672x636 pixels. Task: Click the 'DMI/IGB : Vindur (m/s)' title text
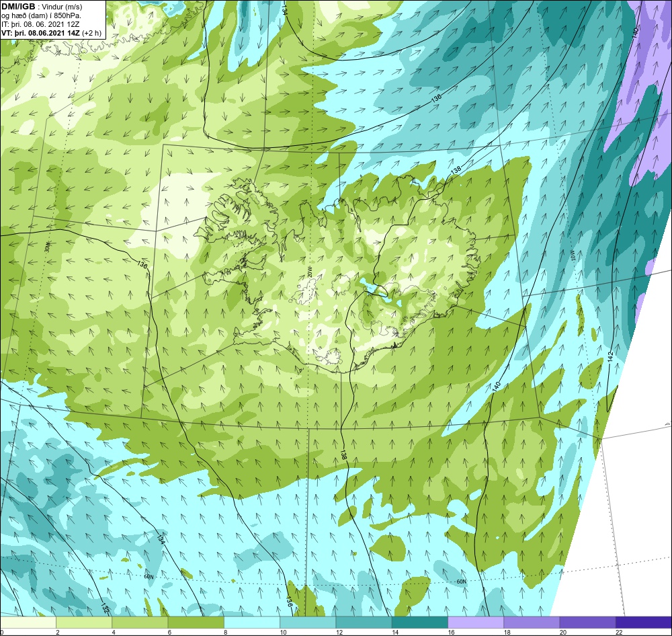click(x=42, y=7)
